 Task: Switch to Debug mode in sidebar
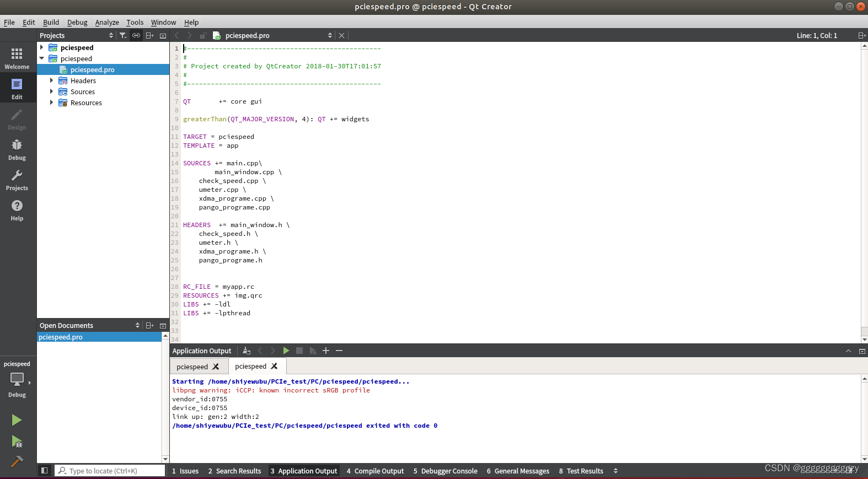coord(17,149)
